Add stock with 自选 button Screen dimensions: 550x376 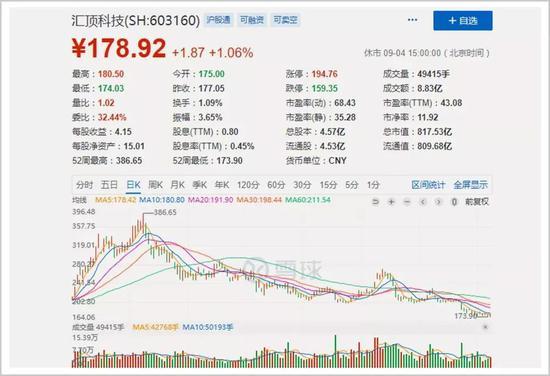(x=463, y=21)
